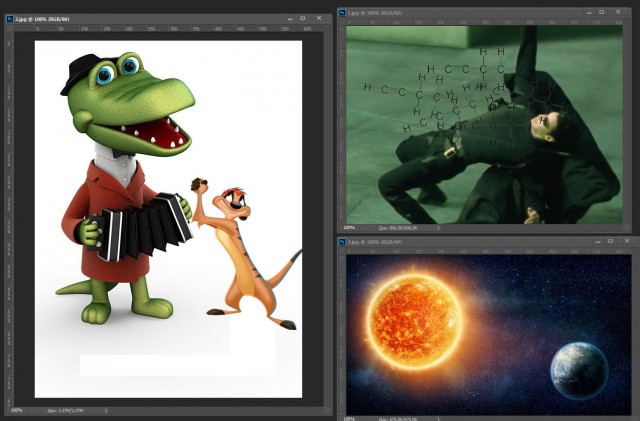Click the crocodile with accordion on 2.jpg canvas
640x421 pixels.
[x=127, y=188]
